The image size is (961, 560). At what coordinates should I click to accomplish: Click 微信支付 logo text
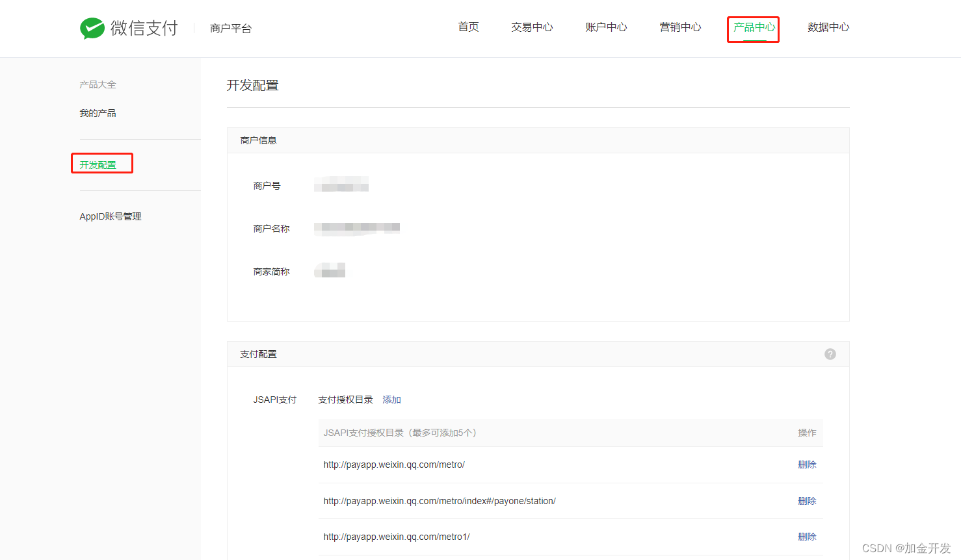tap(144, 28)
